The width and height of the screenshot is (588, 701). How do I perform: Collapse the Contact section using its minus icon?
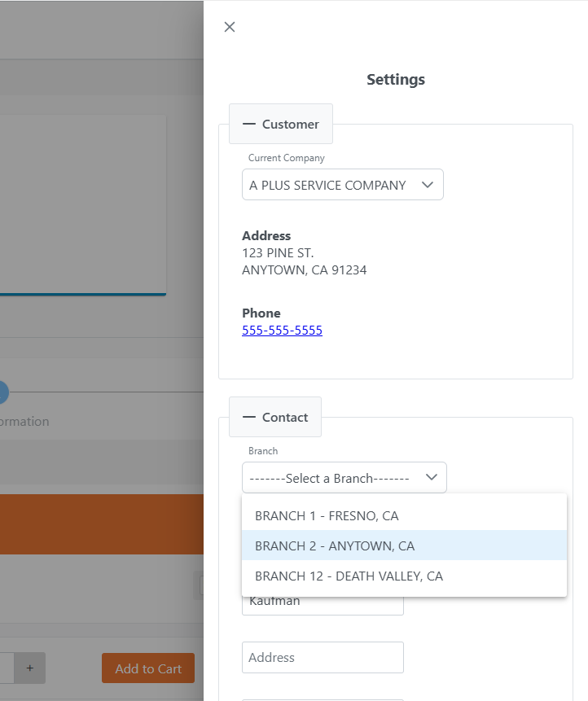click(x=249, y=418)
